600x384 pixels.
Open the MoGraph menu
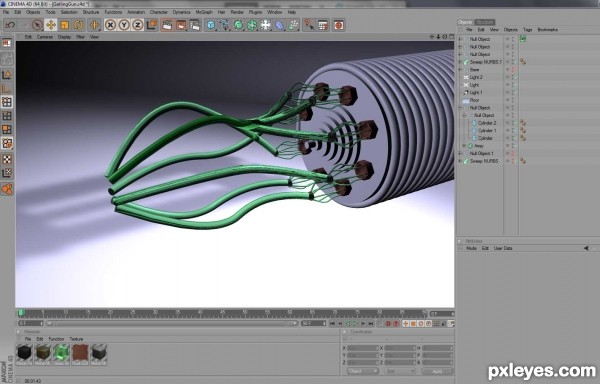pos(204,12)
